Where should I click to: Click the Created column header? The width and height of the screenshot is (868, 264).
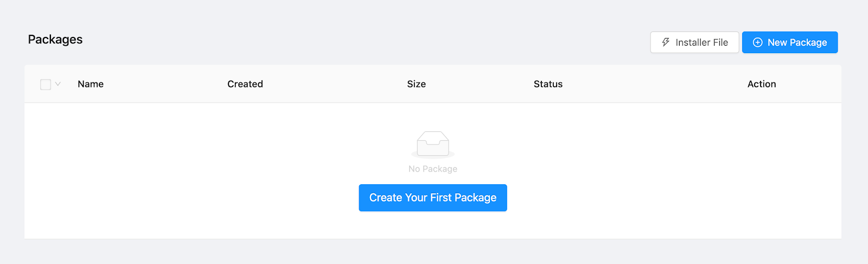245,84
